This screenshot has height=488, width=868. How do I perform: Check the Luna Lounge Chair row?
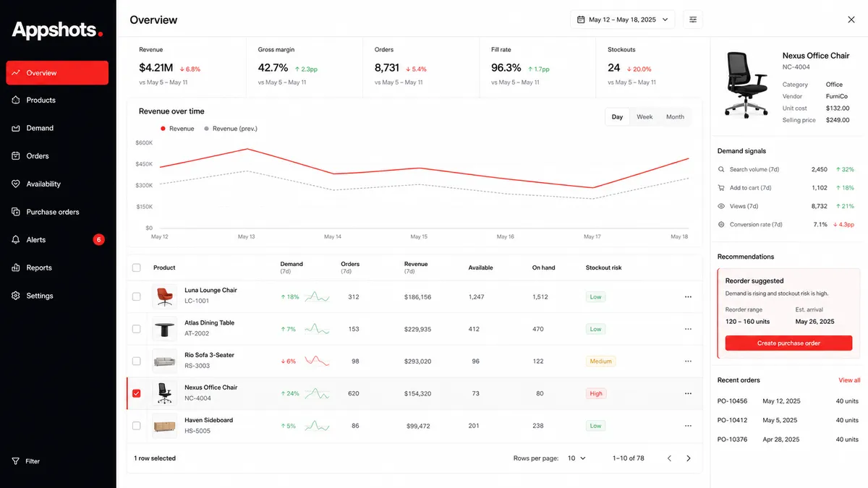(x=137, y=296)
